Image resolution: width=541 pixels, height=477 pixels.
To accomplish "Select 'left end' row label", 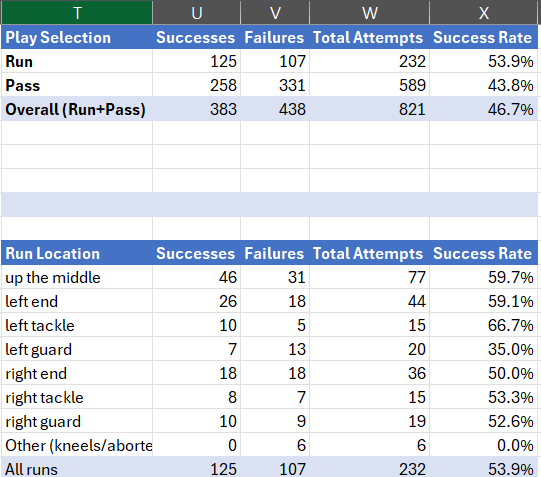I will (x=77, y=301).
